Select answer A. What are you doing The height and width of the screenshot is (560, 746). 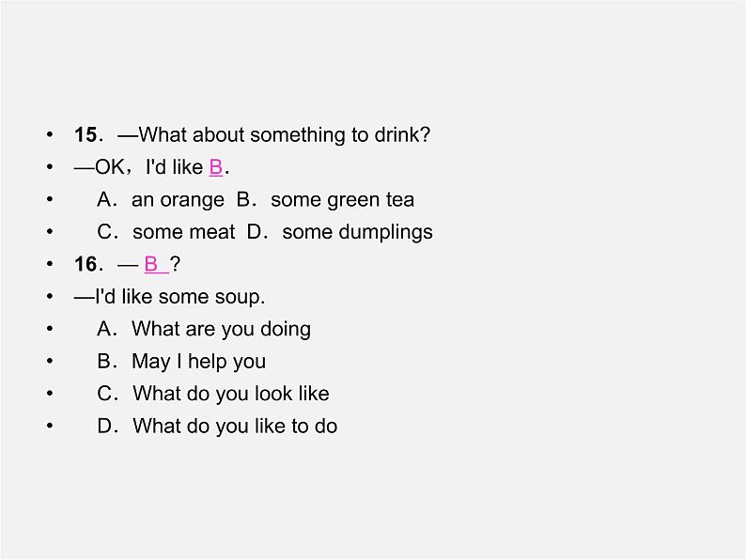click(204, 329)
